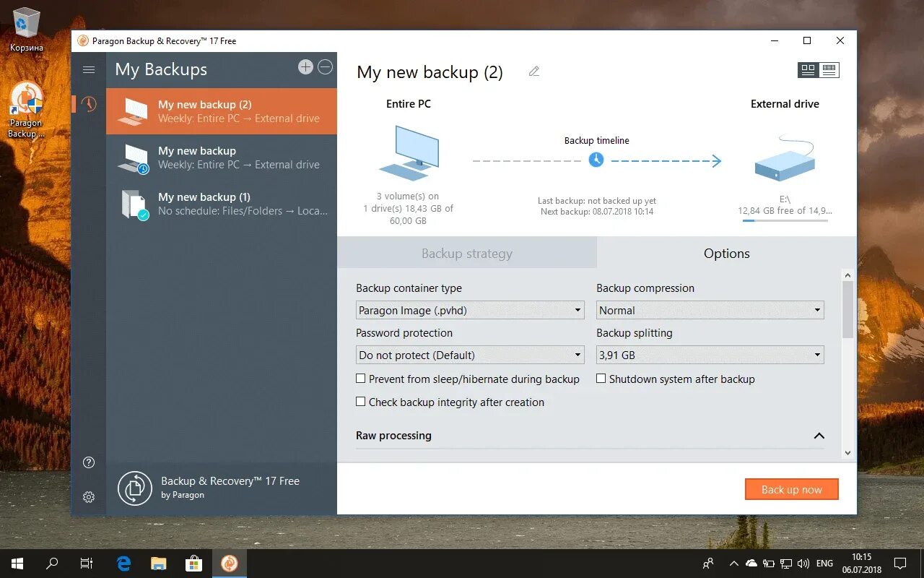Viewport: 924px width, 578px height.
Task: Click E:\ drive free space bar
Action: click(x=785, y=221)
